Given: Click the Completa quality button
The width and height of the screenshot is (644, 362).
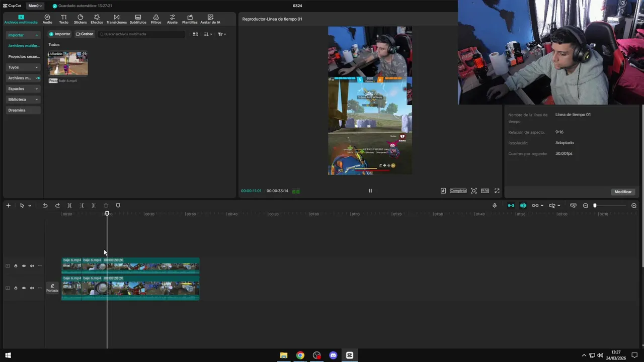Looking at the screenshot, I should pyautogui.click(x=458, y=191).
